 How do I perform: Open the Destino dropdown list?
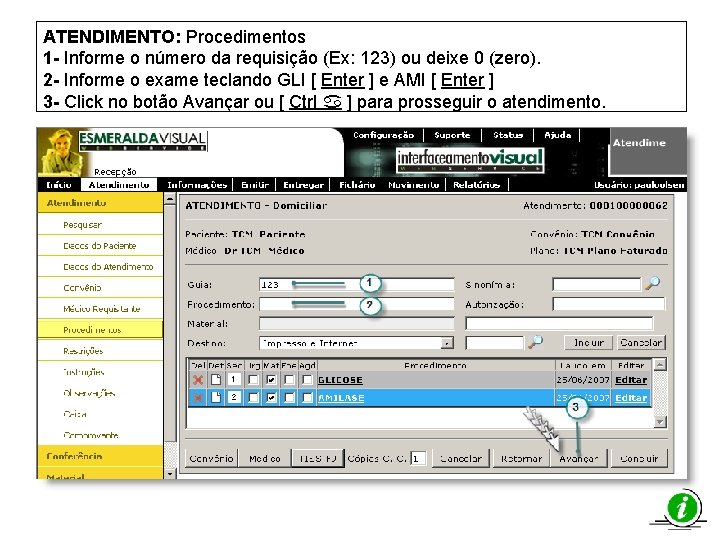pyautogui.click(x=446, y=343)
